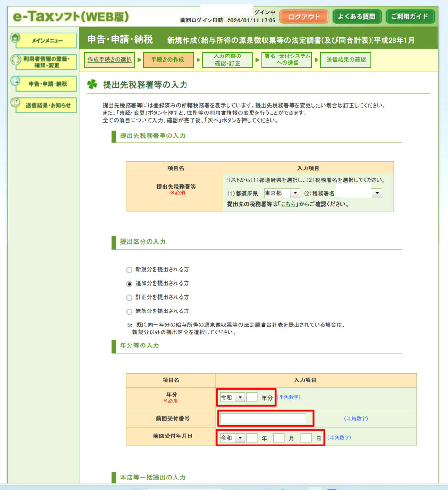
Task: Select 新規分を提出される方 radio button
Action: pos(129,269)
